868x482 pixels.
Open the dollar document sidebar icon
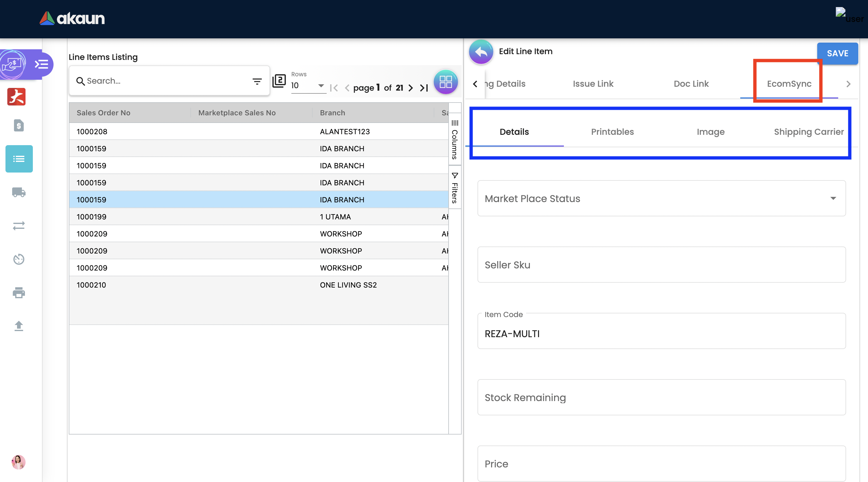click(19, 125)
